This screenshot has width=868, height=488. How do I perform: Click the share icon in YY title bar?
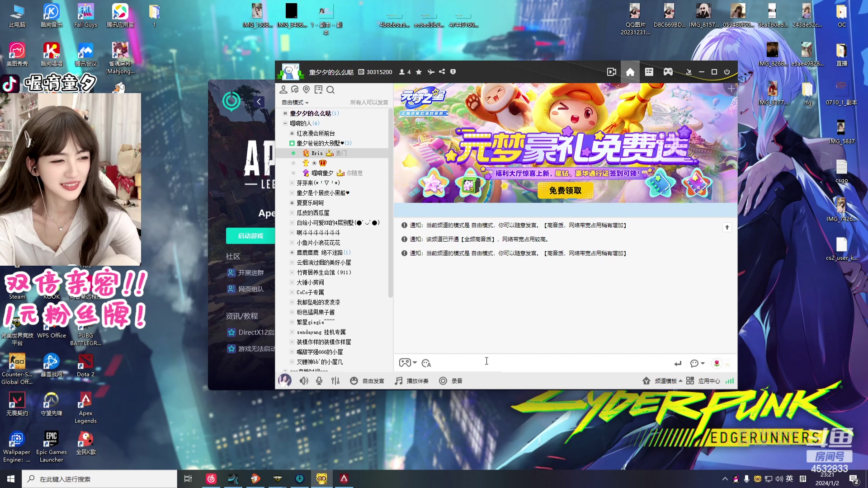click(x=442, y=72)
